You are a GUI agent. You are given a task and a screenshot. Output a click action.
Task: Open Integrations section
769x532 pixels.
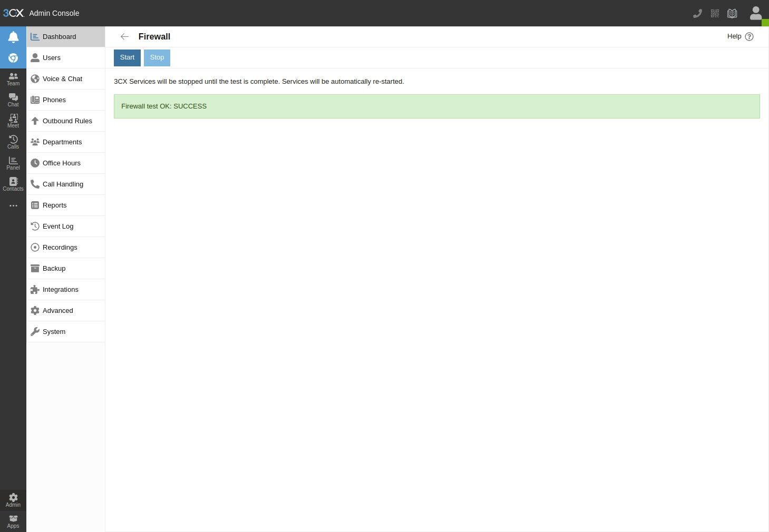pyautogui.click(x=66, y=290)
